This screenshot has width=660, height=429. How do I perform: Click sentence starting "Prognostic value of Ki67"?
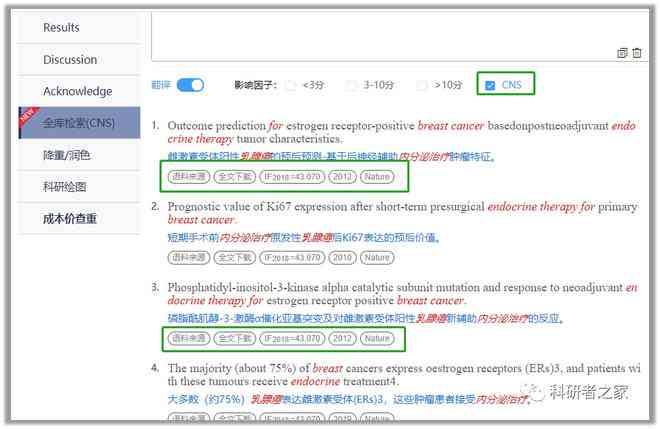[x=402, y=213]
